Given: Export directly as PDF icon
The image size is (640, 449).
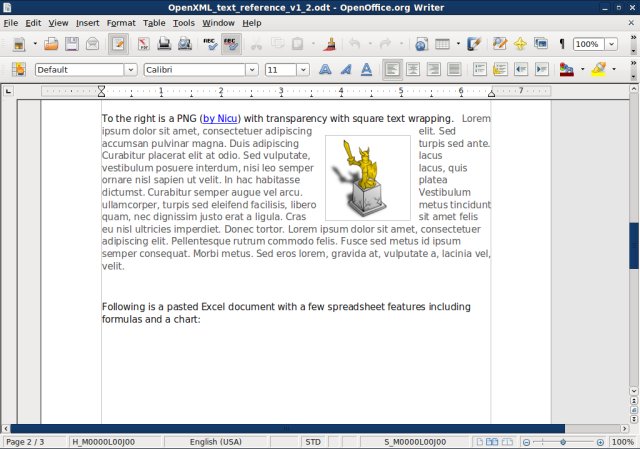Looking at the screenshot, I should coord(144,44).
